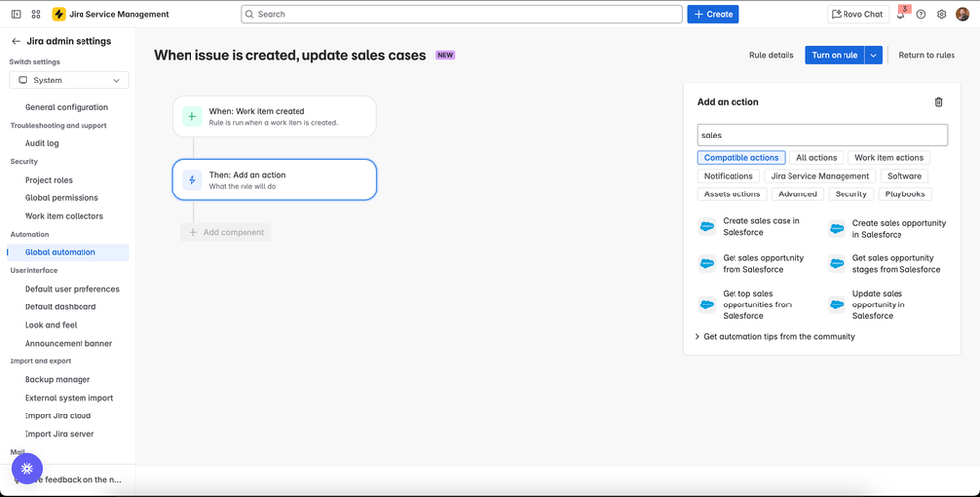Viewport: 980px width, 497px height.
Task: Select the Playbooks filter
Action: (x=904, y=194)
